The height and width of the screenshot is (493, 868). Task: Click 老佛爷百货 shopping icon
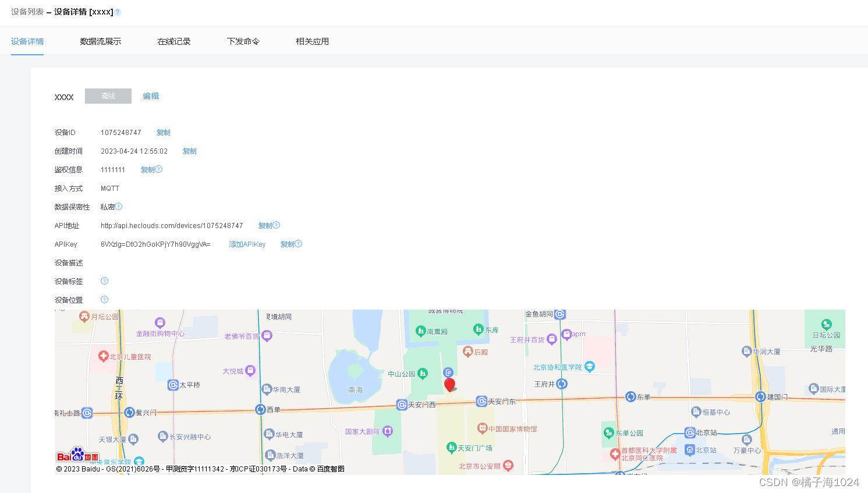tap(267, 335)
